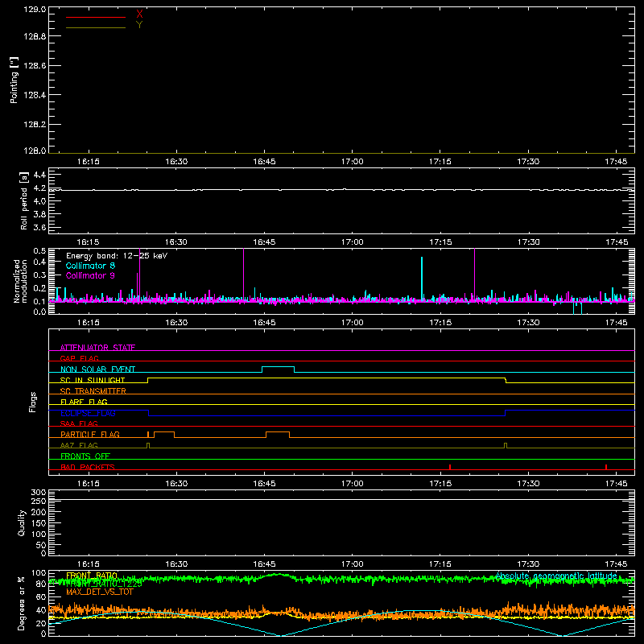The image size is (644, 644).
Task: Select the SC_TRANSMITTER flag label
Action: [x=93, y=391]
